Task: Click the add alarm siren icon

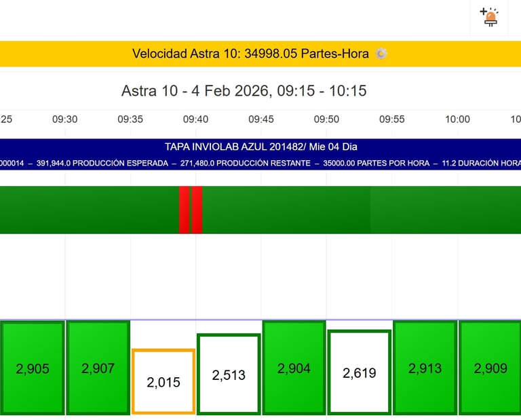Action: [x=489, y=17]
